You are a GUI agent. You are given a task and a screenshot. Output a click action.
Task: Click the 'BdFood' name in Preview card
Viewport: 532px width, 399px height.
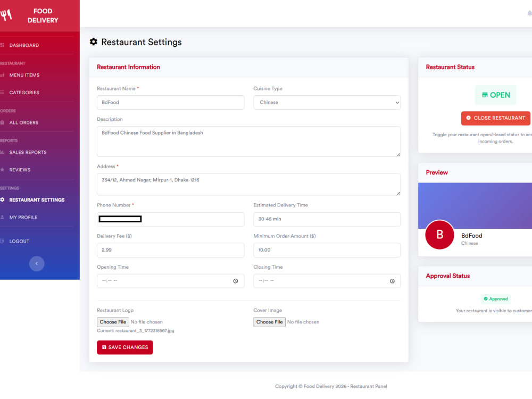(x=471, y=236)
